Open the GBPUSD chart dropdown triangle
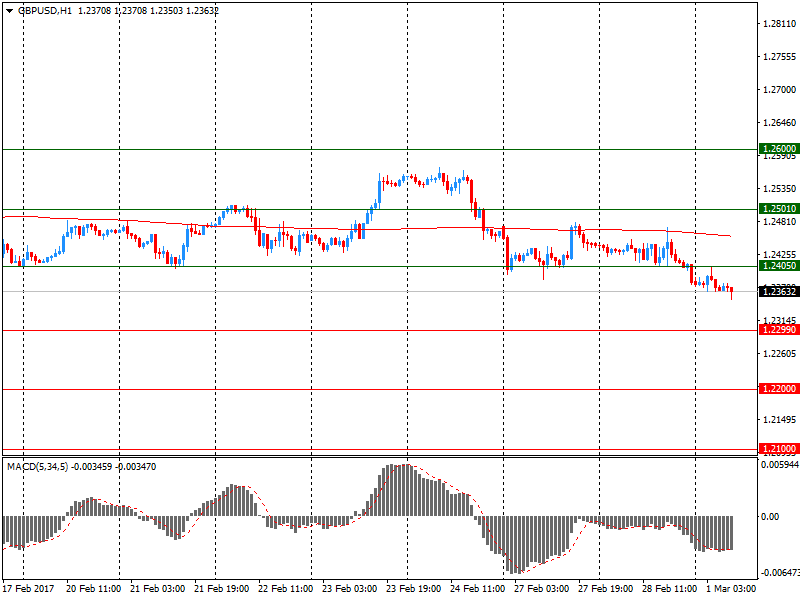 [9, 11]
